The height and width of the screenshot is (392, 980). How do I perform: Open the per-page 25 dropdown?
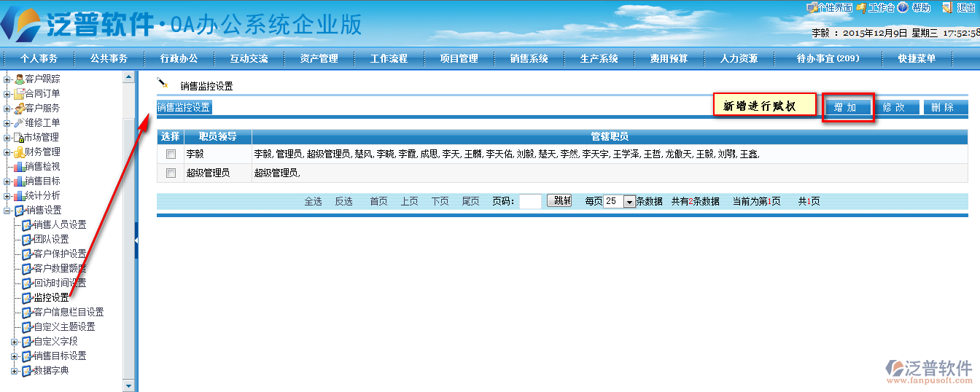pos(630,202)
